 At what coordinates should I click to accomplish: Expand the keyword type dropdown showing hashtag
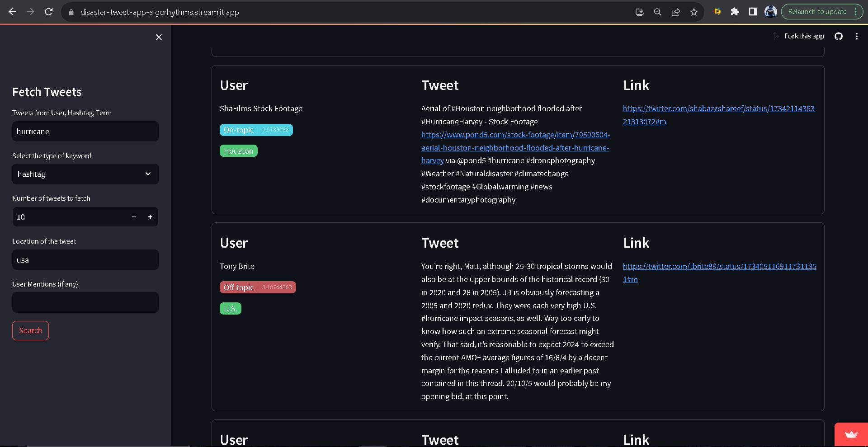[85, 174]
